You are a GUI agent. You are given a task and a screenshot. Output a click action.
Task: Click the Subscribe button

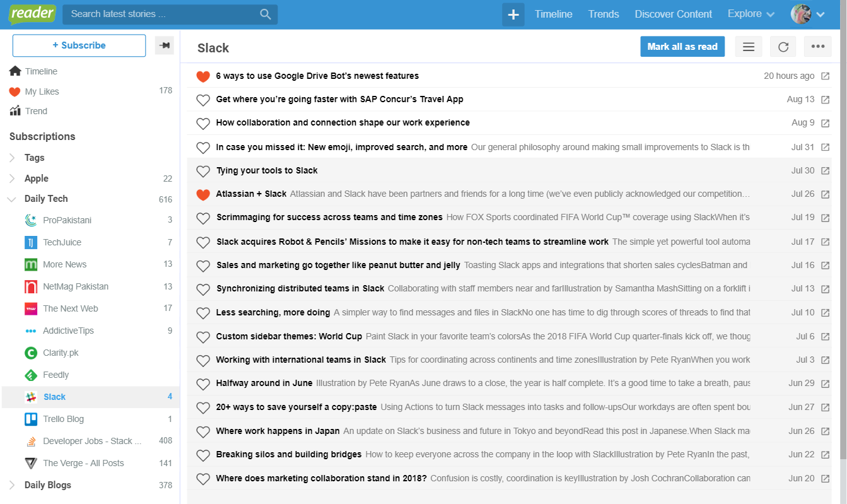(79, 45)
